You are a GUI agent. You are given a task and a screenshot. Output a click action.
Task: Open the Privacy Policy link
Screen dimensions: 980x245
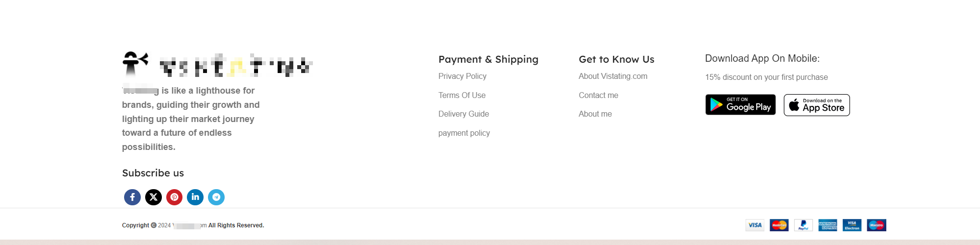462,76
